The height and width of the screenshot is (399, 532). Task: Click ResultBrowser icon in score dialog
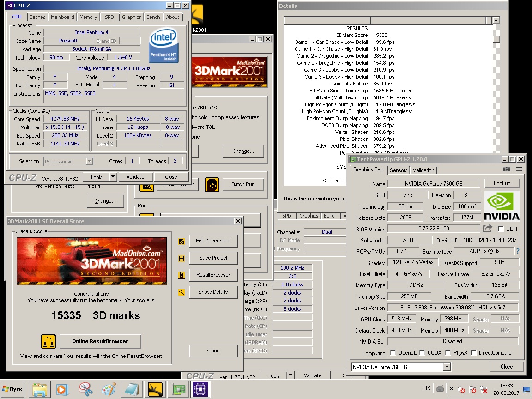coord(181,275)
